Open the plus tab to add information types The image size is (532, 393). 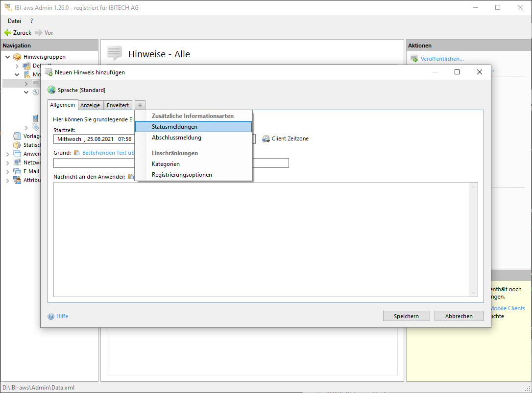click(x=140, y=105)
